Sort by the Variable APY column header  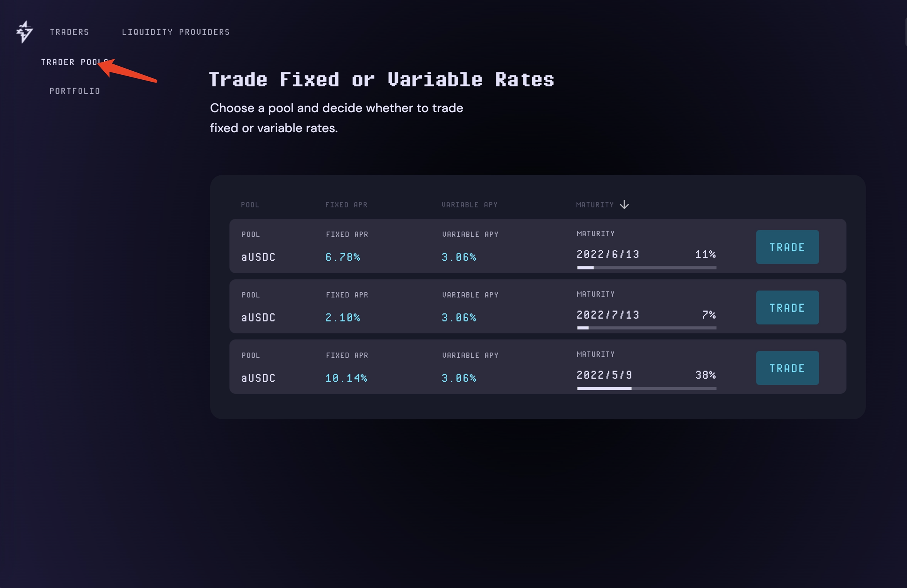[469, 205]
